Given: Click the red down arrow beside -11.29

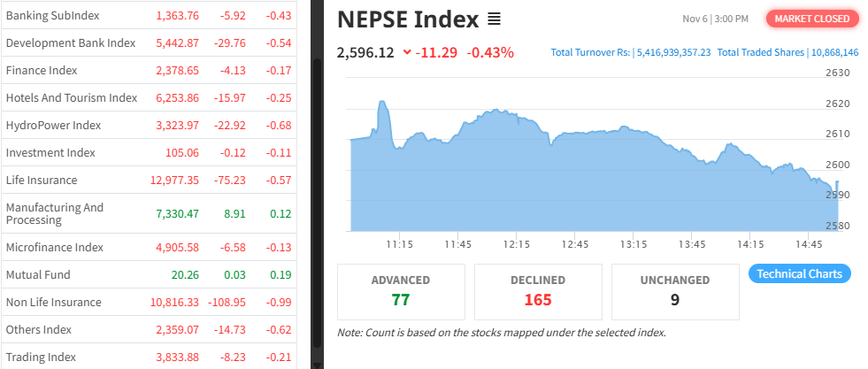Looking at the screenshot, I should pos(407,52).
